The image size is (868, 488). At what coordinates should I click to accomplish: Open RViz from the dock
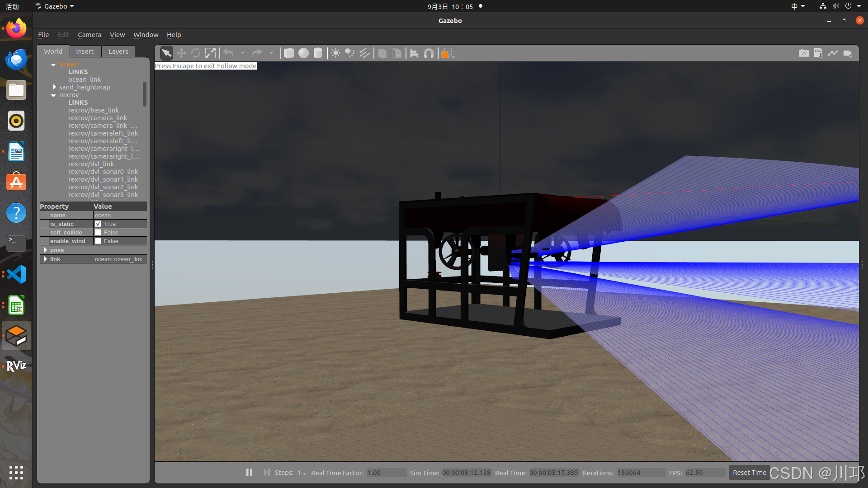point(16,366)
